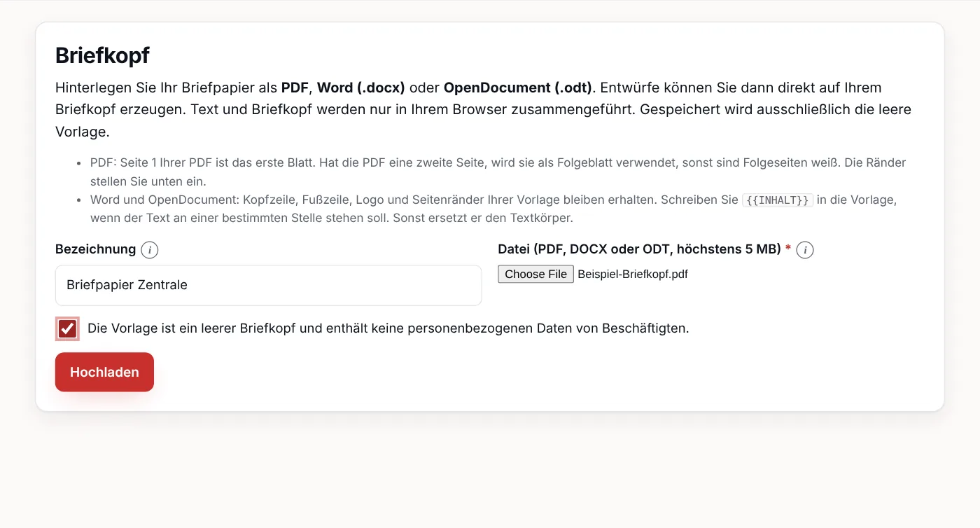Click the bullet starting 'PDF: Seite 1 Ihrer PDF'
The width and height of the screenshot is (980, 528).
pos(498,172)
